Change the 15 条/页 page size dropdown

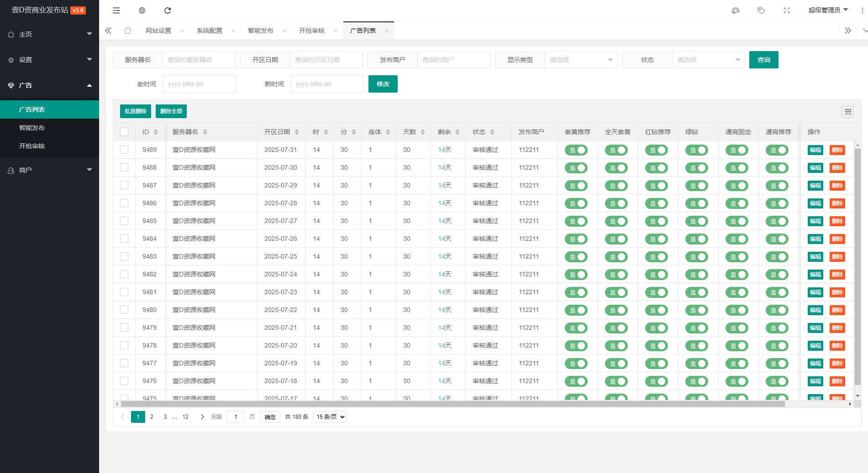(x=330, y=417)
